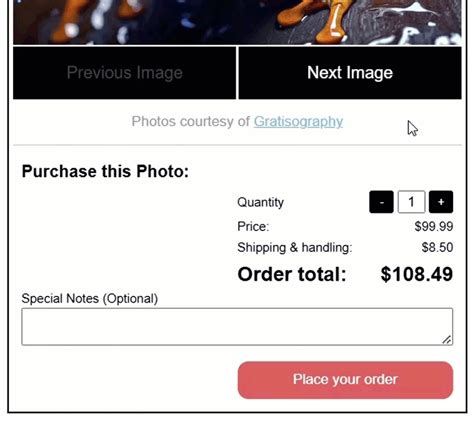474x422 pixels.
Task: Click the Quantity label
Action: (x=260, y=202)
